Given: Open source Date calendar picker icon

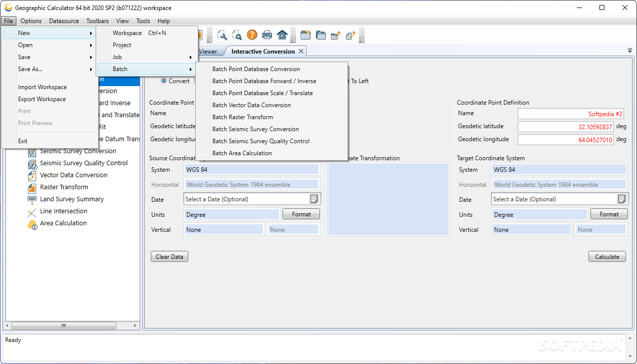Looking at the screenshot, I should [314, 199].
